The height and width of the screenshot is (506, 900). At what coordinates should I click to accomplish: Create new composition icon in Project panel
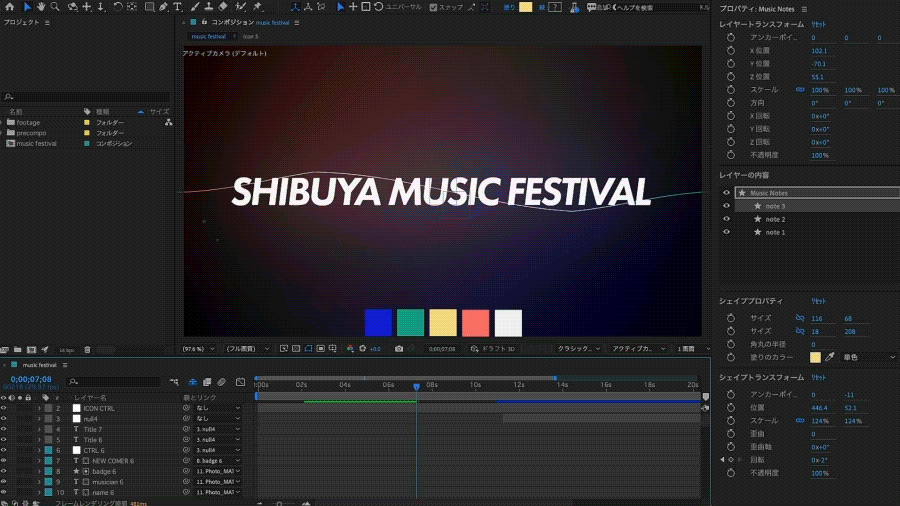[x=32, y=349]
